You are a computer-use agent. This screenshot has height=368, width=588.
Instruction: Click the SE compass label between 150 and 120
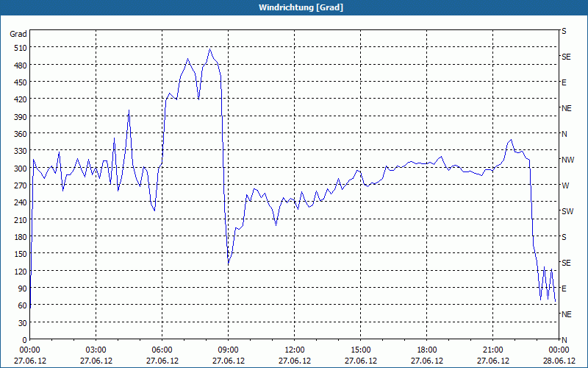click(566, 263)
